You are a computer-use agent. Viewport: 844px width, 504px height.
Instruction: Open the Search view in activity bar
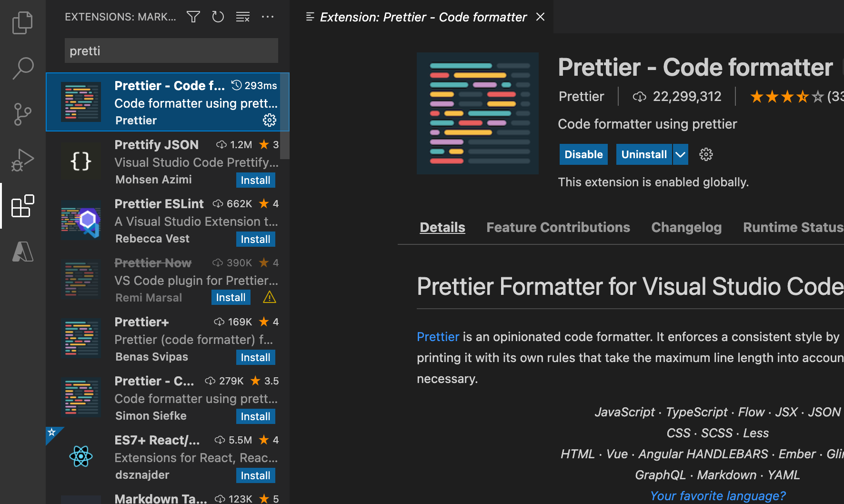(22, 68)
